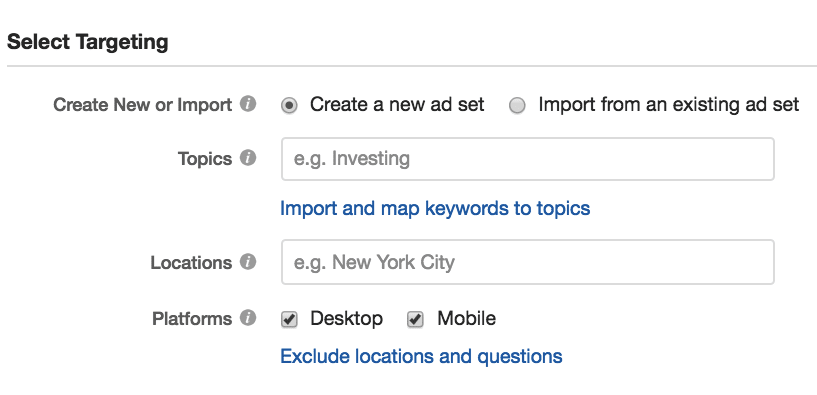Select the Create a new ad set radio button
The height and width of the screenshot is (395, 817).
pos(289,106)
